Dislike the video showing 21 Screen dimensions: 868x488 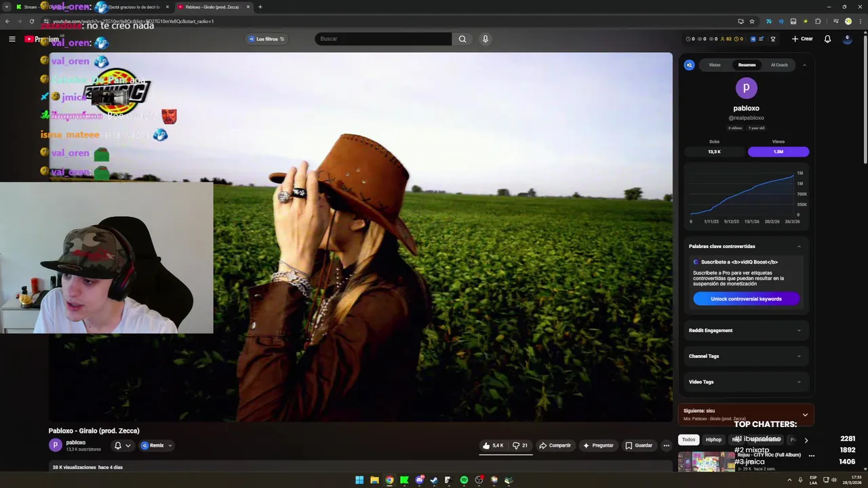pyautogui.click(x=520, y=445)
